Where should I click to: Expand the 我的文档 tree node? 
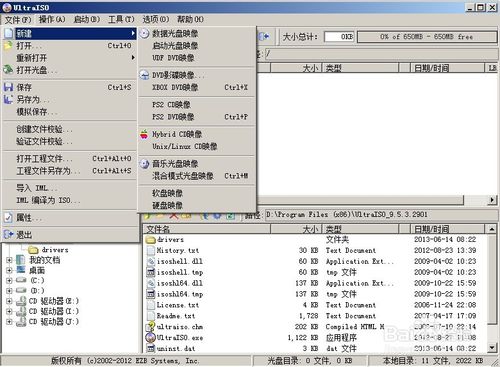point(9,260)
